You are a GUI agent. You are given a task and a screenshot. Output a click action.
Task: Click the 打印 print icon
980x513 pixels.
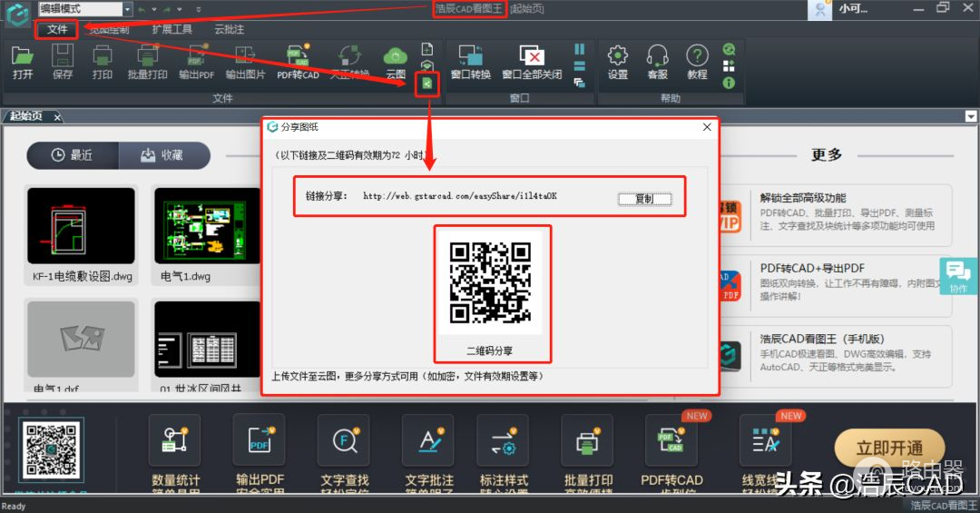(x=103, y=56)
